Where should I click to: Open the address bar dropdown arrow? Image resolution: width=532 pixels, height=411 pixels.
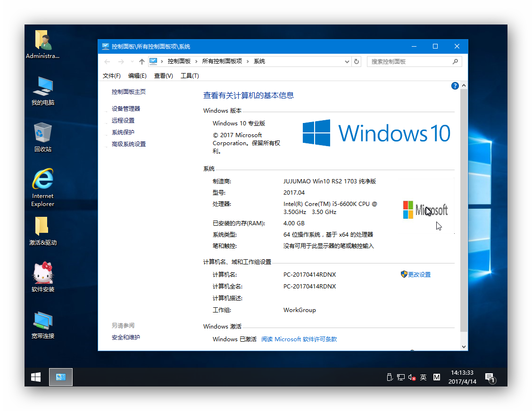347,61
